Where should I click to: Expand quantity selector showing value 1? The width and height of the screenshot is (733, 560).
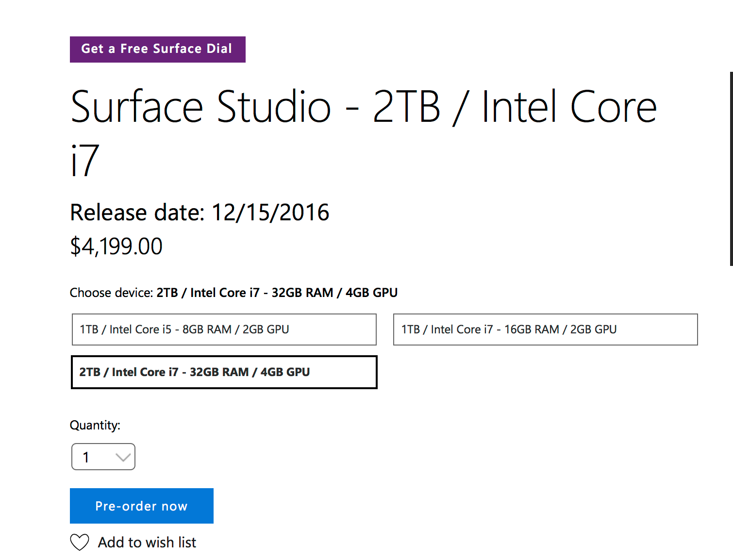(103, 457)
